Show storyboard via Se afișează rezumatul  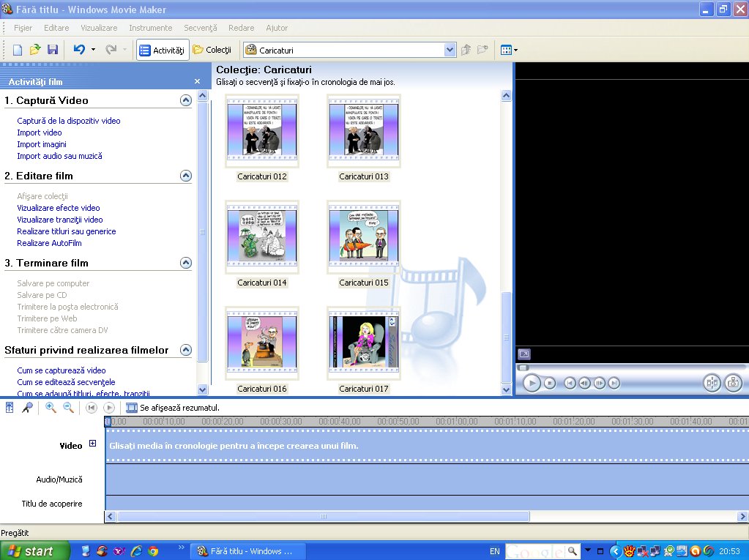[x=173, y=408]
